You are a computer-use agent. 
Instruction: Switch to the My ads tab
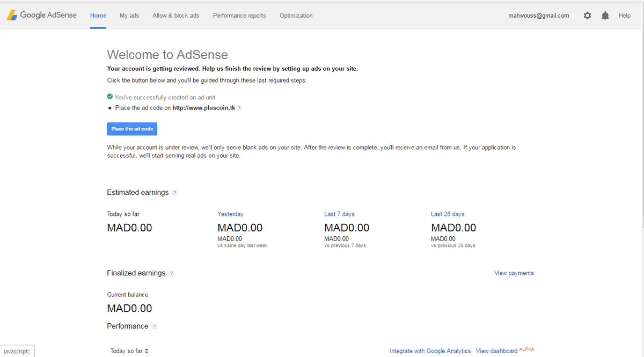coord(129,16)
